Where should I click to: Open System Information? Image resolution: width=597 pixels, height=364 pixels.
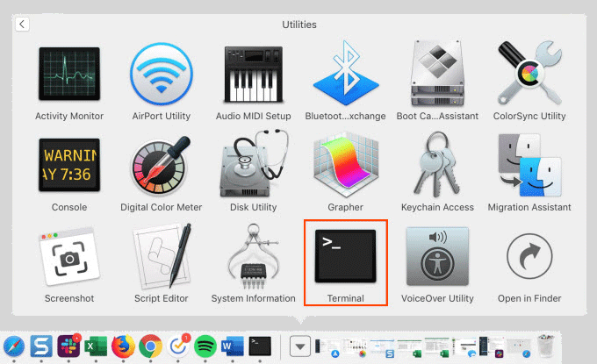(253, 257)
